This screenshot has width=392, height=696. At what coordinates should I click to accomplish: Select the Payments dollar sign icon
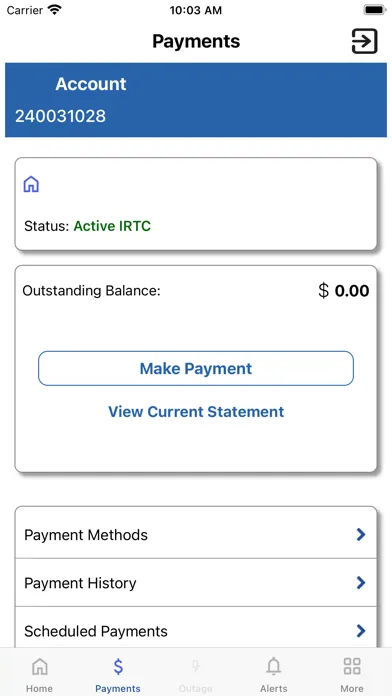pos(118,666)
